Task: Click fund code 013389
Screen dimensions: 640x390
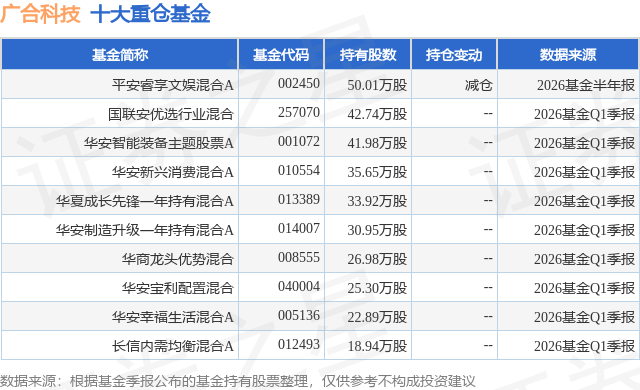Action: coord(299,199)
